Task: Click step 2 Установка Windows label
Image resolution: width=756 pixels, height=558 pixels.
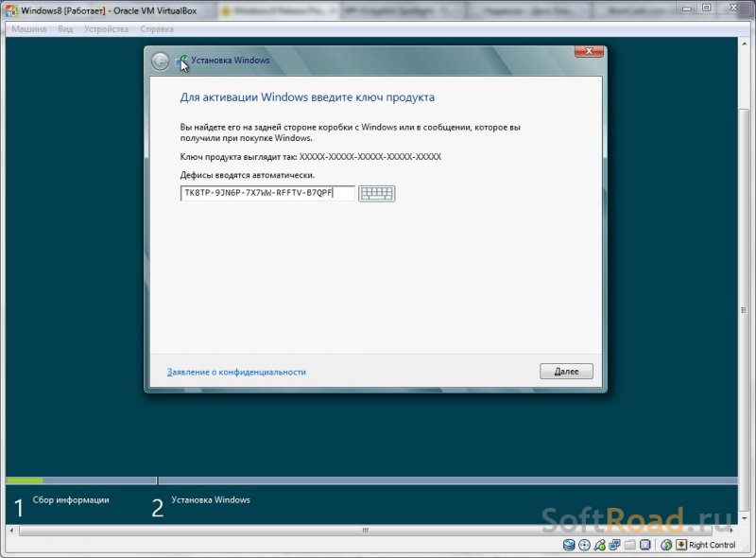Action: (x=211, y=500)
